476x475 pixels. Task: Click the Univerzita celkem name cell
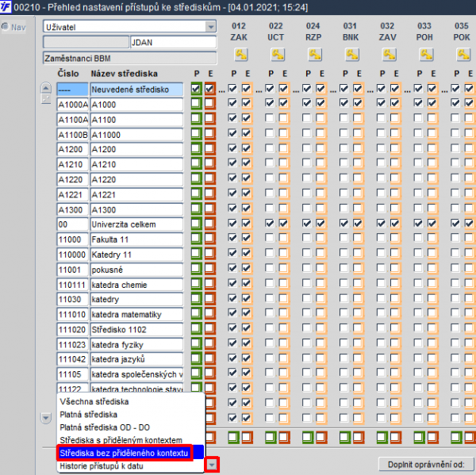pyautogui.click(x=136, y=224)
